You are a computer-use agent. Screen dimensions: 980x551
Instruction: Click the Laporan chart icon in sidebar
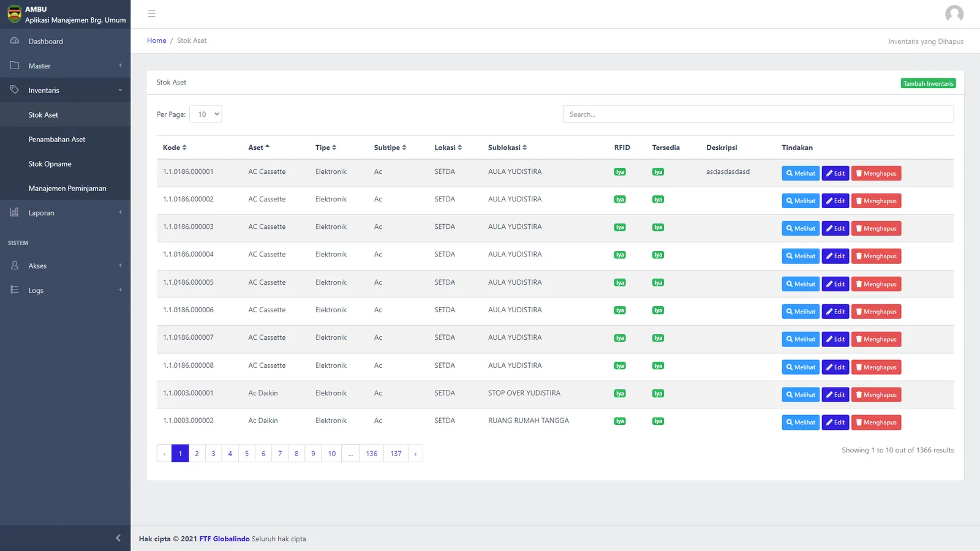coord(15,212)
